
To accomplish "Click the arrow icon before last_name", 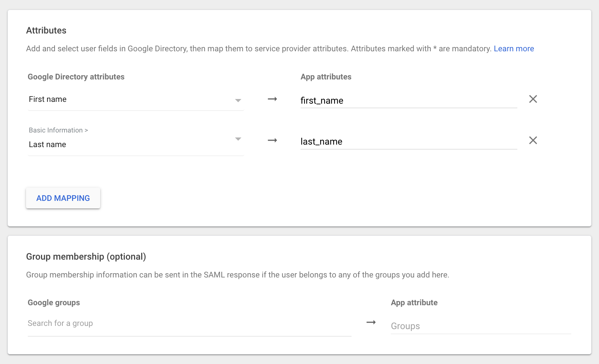I will point(272,140).
